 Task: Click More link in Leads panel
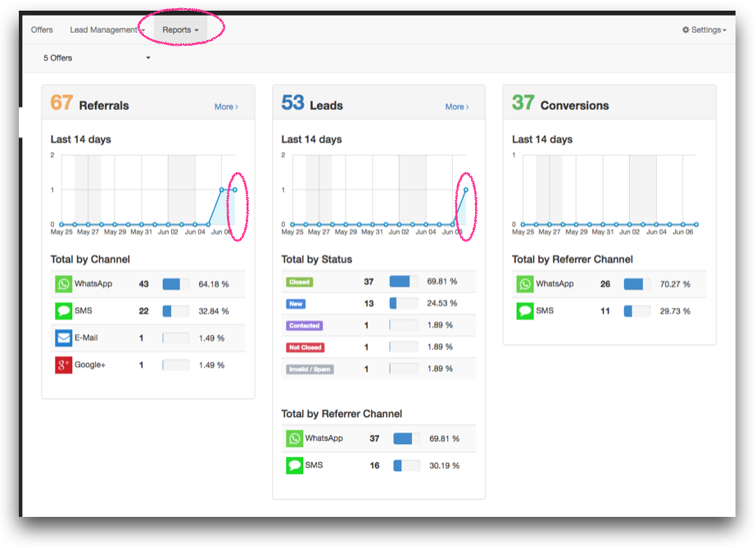457,106
